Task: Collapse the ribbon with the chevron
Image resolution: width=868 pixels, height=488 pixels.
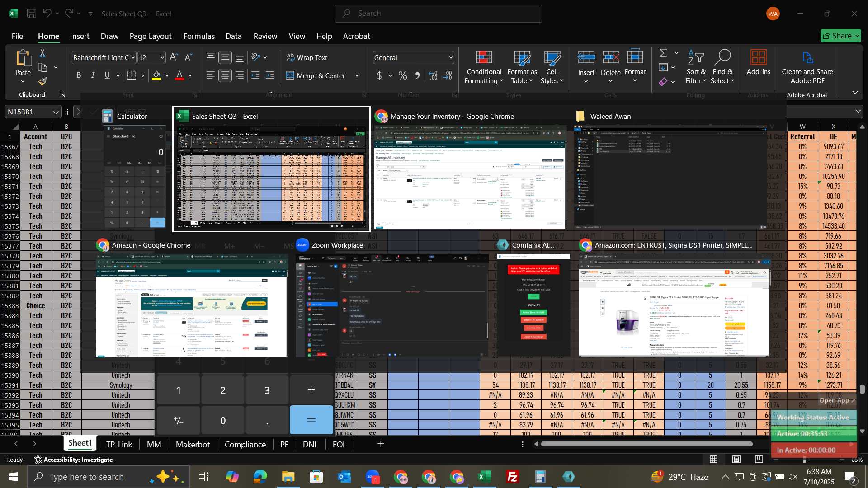Action: [x=855, y=93]
